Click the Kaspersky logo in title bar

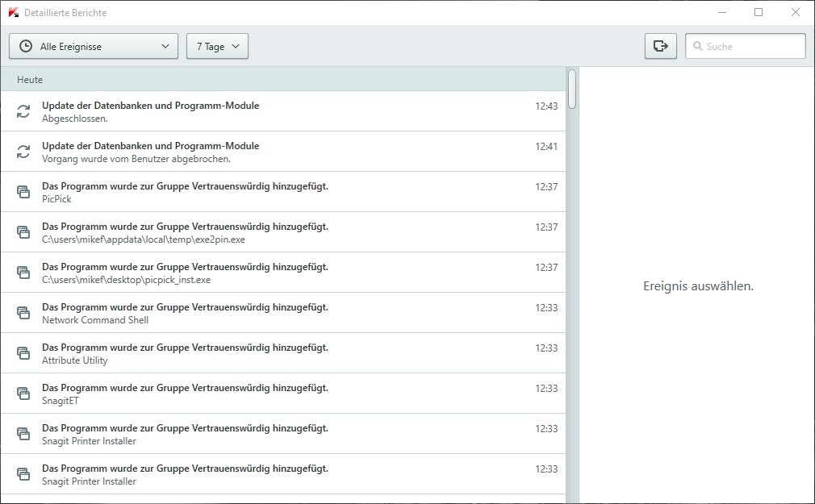[x=12, y=12]
